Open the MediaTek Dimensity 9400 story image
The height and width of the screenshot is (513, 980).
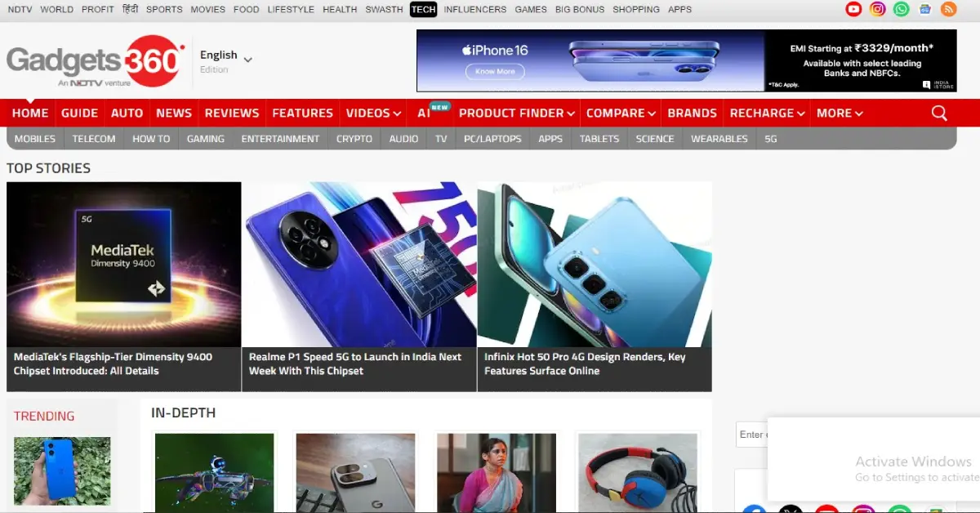124,265
